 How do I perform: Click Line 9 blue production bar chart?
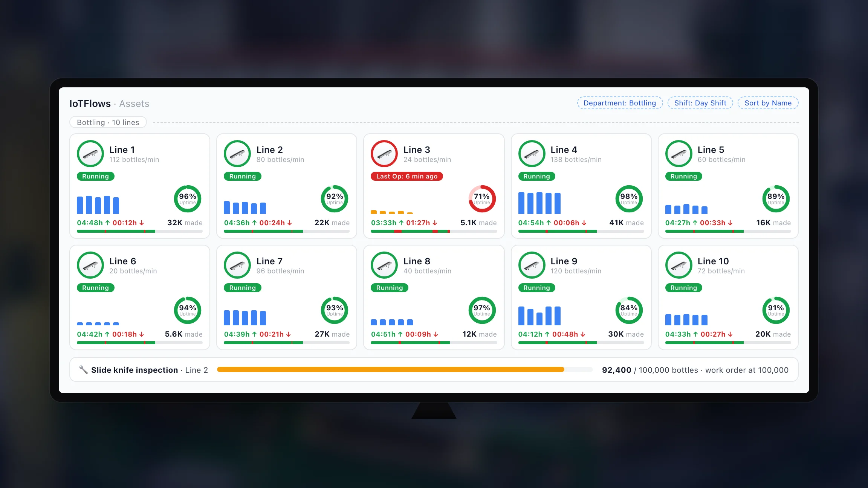[x=539, y=316]
